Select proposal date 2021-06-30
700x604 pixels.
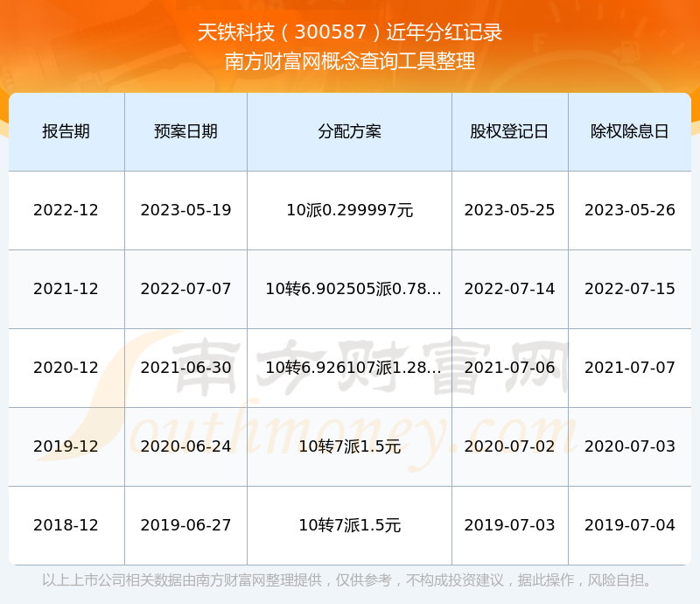[x=185, y=368]
